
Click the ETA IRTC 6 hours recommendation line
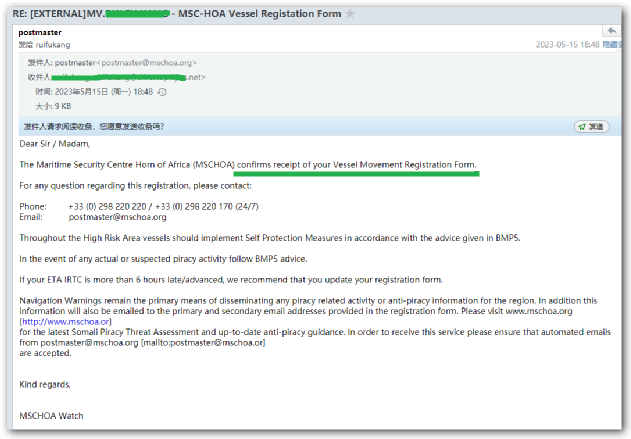[x=231, y=280]
